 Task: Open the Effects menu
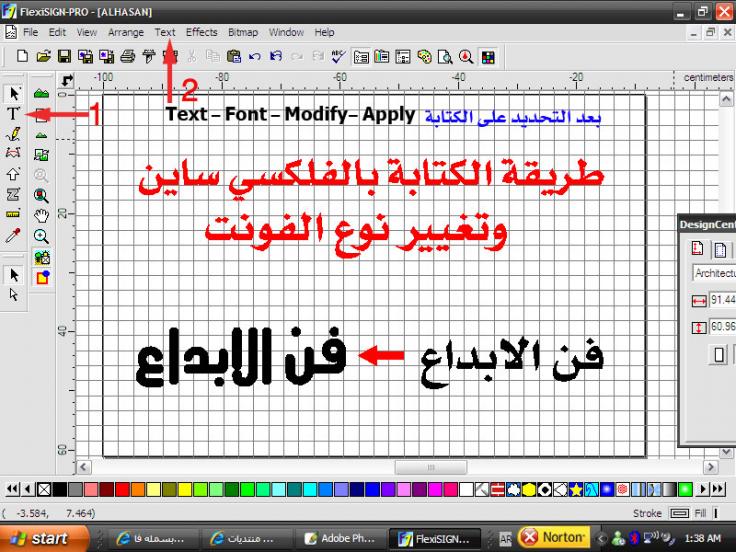201,32
